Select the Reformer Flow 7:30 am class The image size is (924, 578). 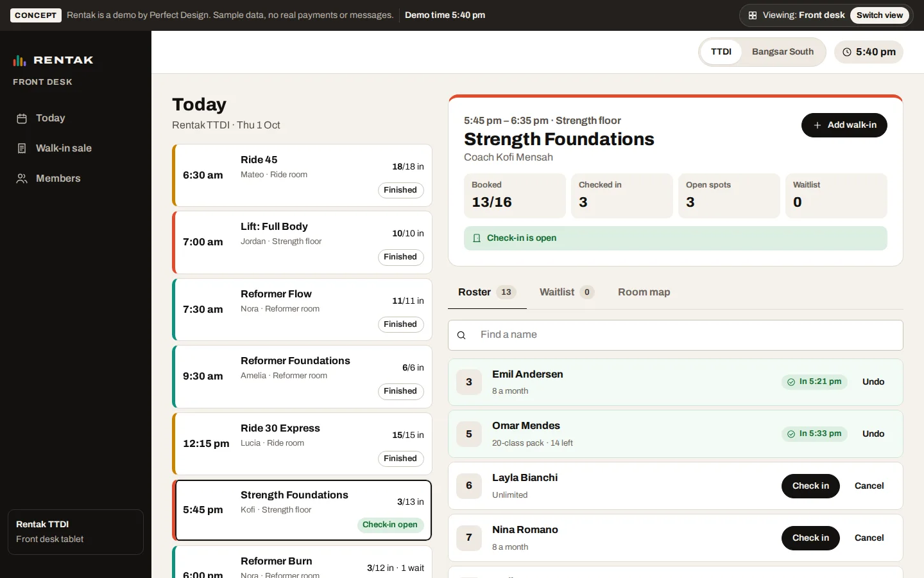tap(302, 310)
